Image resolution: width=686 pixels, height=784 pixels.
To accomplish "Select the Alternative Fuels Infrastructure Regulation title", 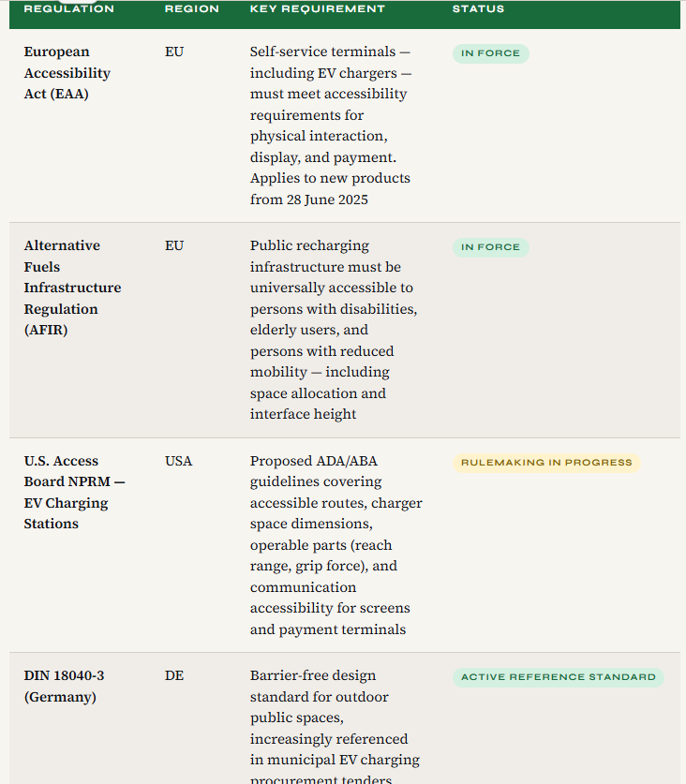I will click(x=72, y=288).
